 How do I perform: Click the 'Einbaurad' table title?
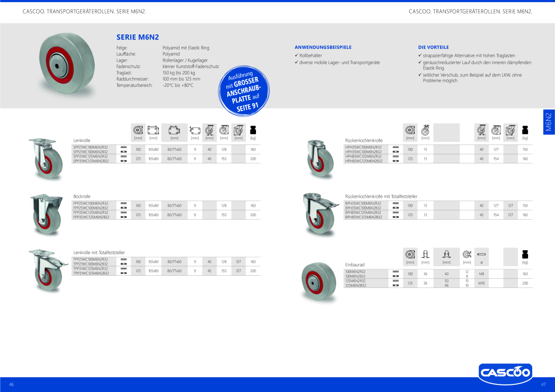click(355, 265)
